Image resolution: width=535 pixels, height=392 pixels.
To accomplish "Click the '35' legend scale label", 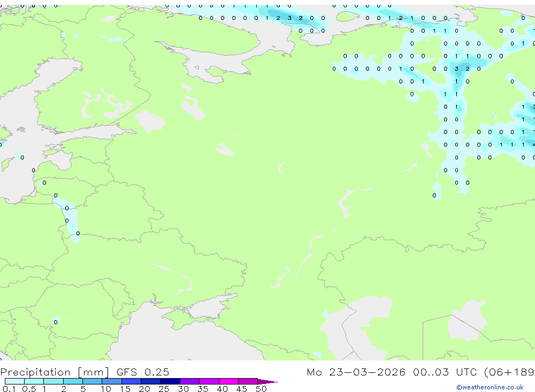I will click(x=203, y=389).
